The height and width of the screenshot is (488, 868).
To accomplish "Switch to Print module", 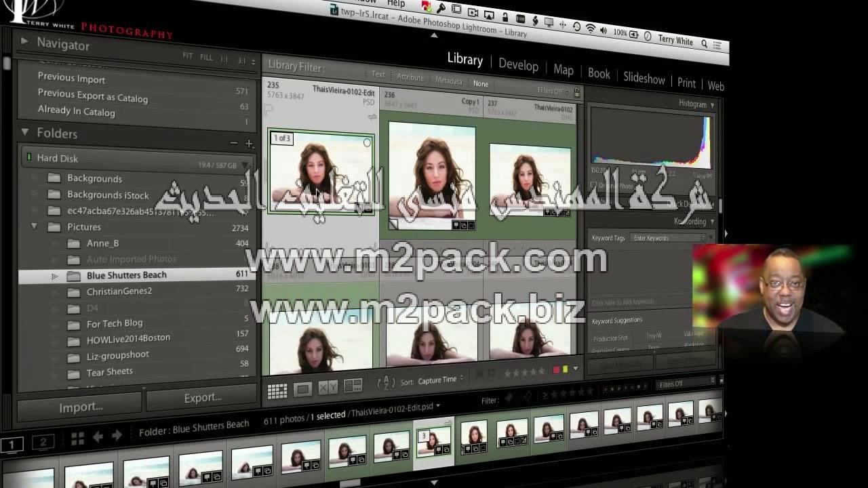I will click(686, 83).
